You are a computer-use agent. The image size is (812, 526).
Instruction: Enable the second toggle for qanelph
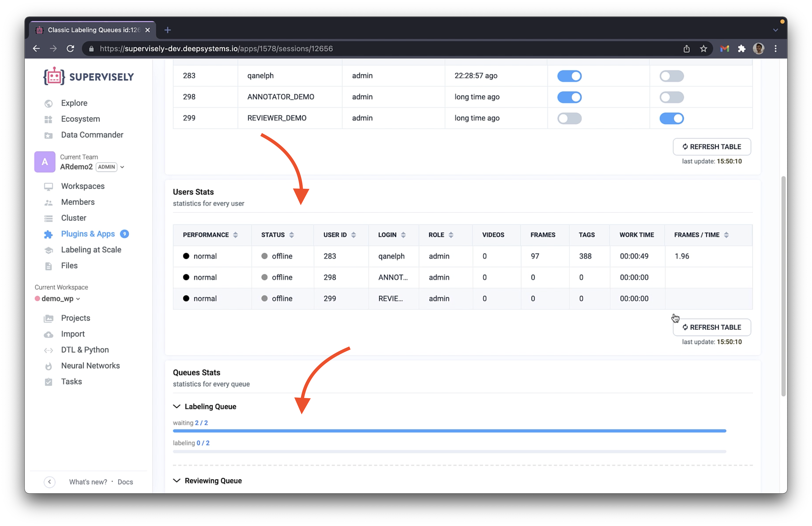click(x=671, y=76)
